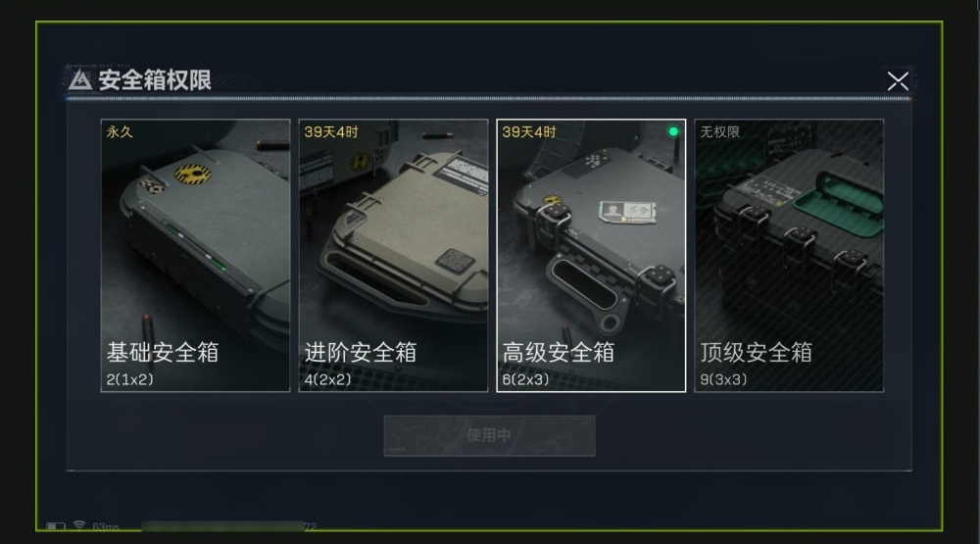
Task: Choose the 高级安全箱 card
Action: click(591, 255)
